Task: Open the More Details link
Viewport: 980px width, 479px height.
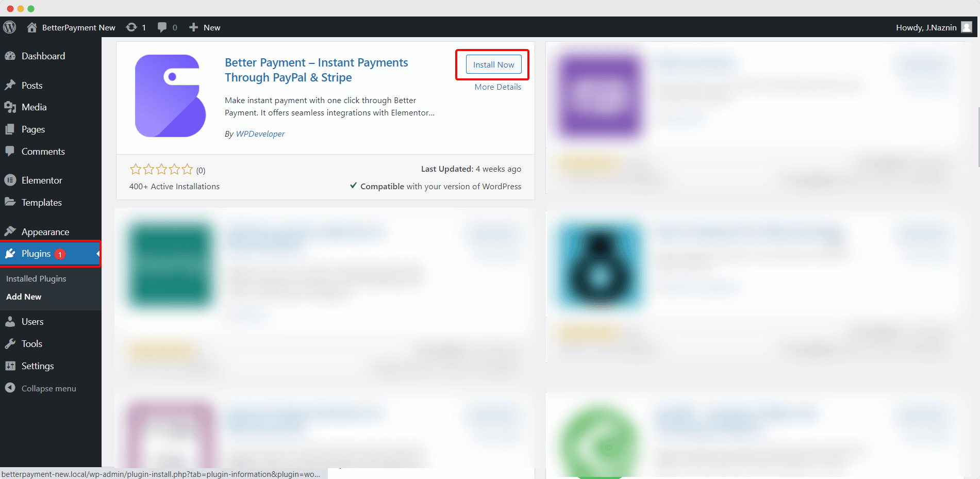Action: click(x=497, y=87)
